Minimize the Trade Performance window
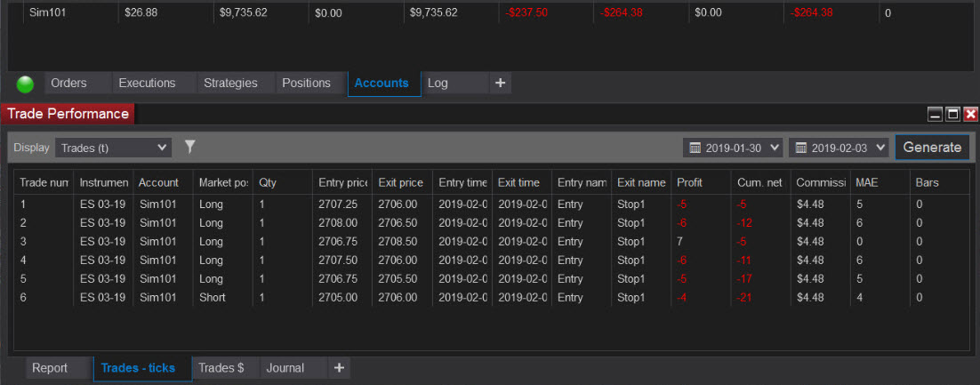This screenshot has width=980, height=385. point(935,114)
